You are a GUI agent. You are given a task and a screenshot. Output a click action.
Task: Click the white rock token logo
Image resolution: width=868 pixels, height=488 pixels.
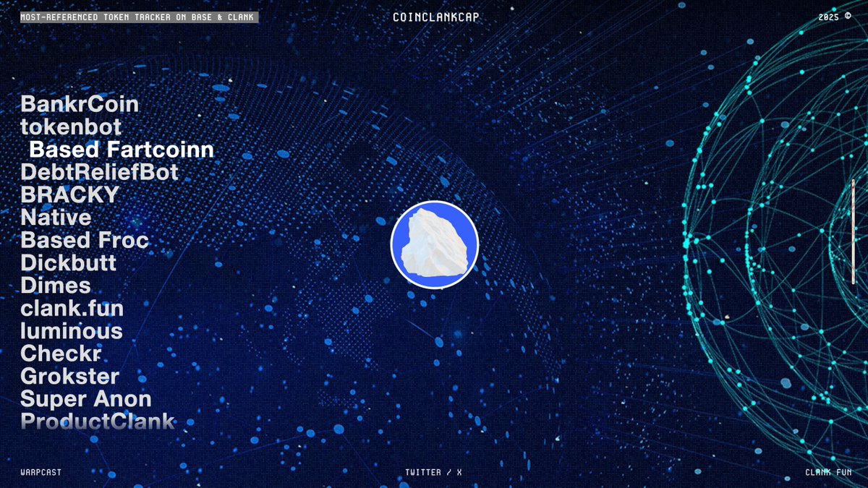click(434, 245)
